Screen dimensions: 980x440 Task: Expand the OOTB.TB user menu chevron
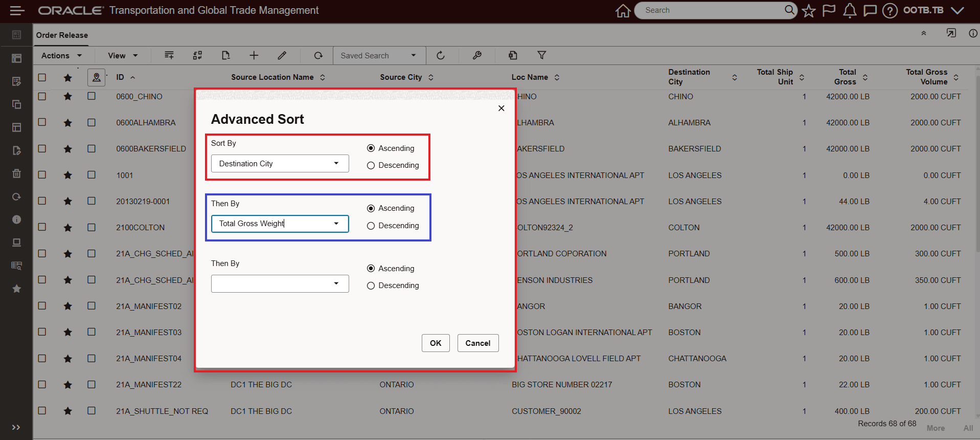pyautogui.click(x=958, y=10)
